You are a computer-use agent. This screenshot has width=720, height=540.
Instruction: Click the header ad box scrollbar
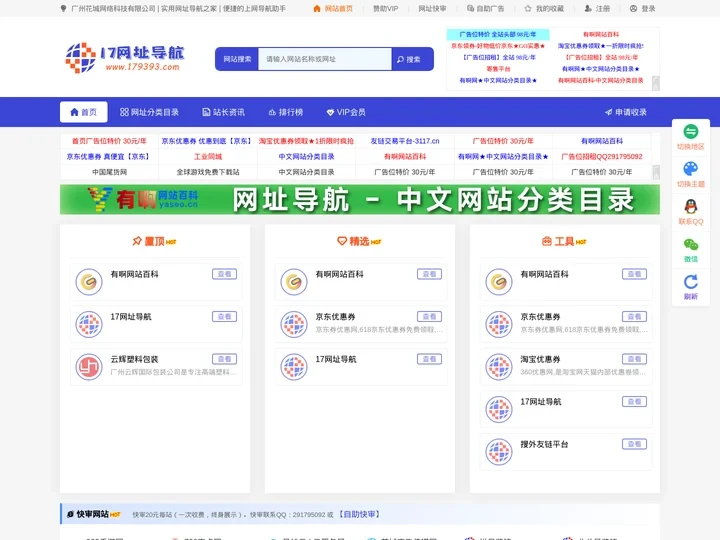(656, 83)
